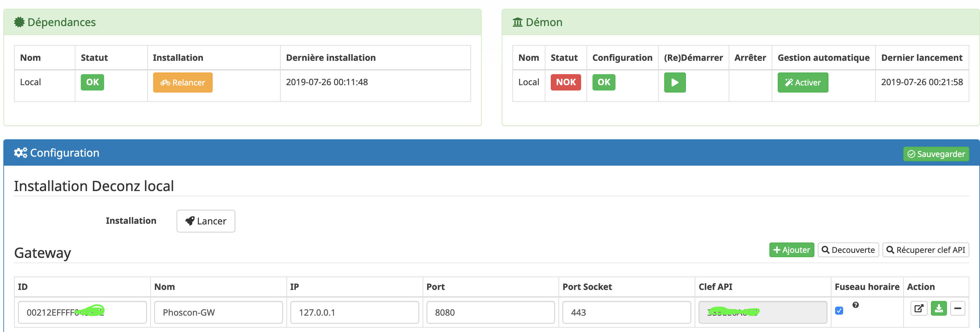The width and height of the screenshot is (980, 332).
Task: Click the Installation Deconz local heading
Action: point(94,186)
